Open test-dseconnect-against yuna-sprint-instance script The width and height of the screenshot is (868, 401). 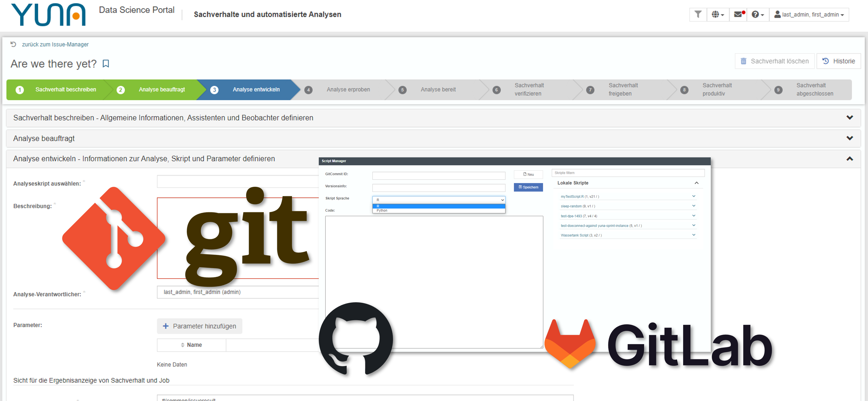tap(601, 226)
